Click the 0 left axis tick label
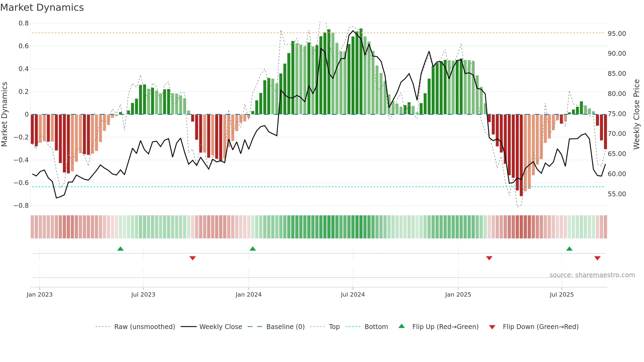Screen dimensions: 644x362 pos(27,114)
